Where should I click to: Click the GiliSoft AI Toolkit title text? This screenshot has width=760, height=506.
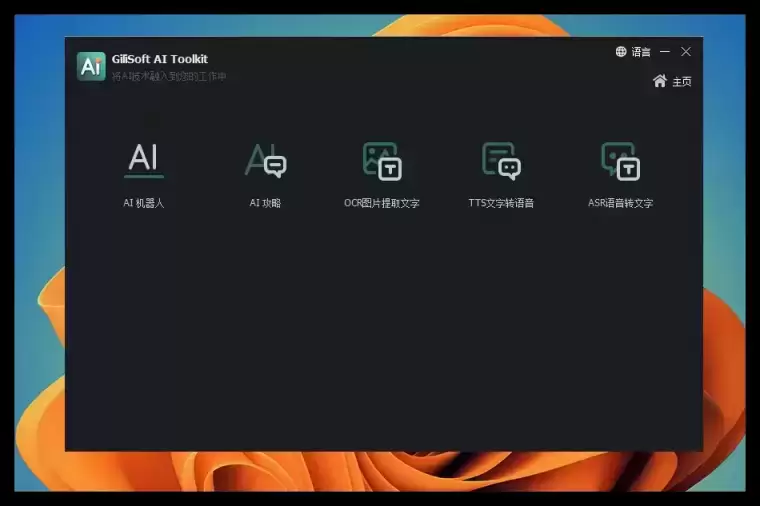point(159,59)
